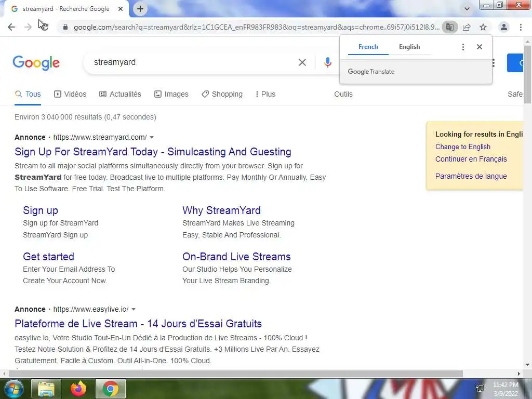Open Why StreamYard sitelink
This screenshot has height=399, width=532.
click(221, 210)
